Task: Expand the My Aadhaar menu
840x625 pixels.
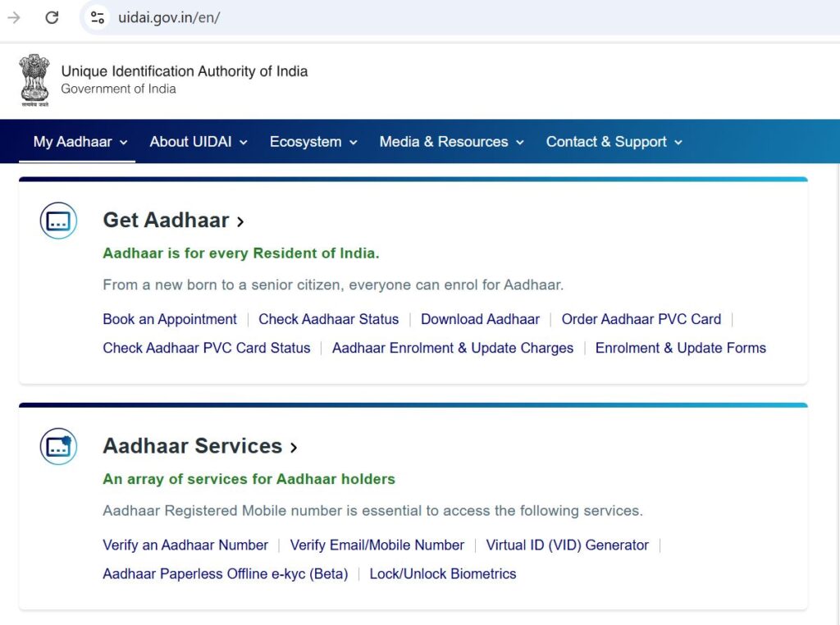Action: pyautogui.click(x=80, y=142)
